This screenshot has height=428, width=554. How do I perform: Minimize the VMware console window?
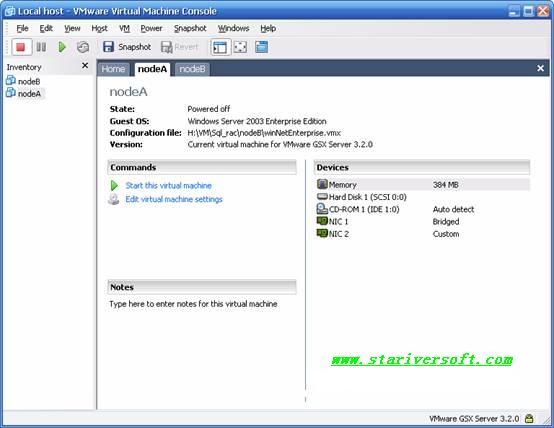pos(514,11)
